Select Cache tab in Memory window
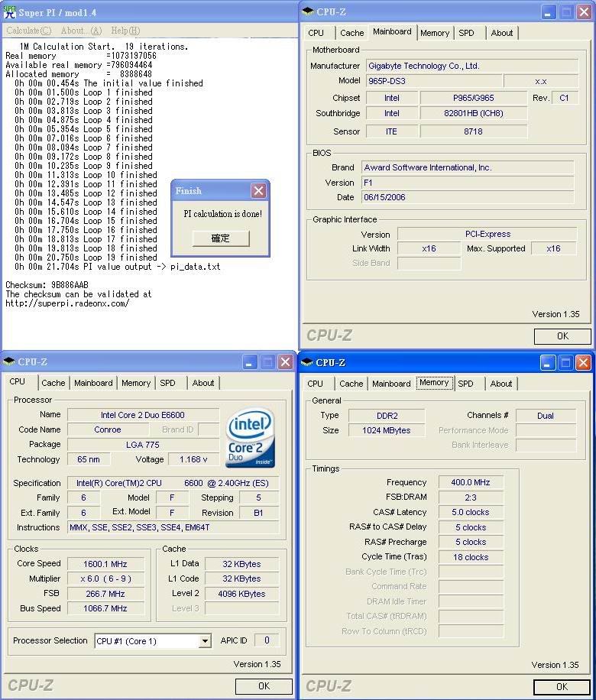Image resolution: width=596 pixels, height=700 pixels. point(351,384)
